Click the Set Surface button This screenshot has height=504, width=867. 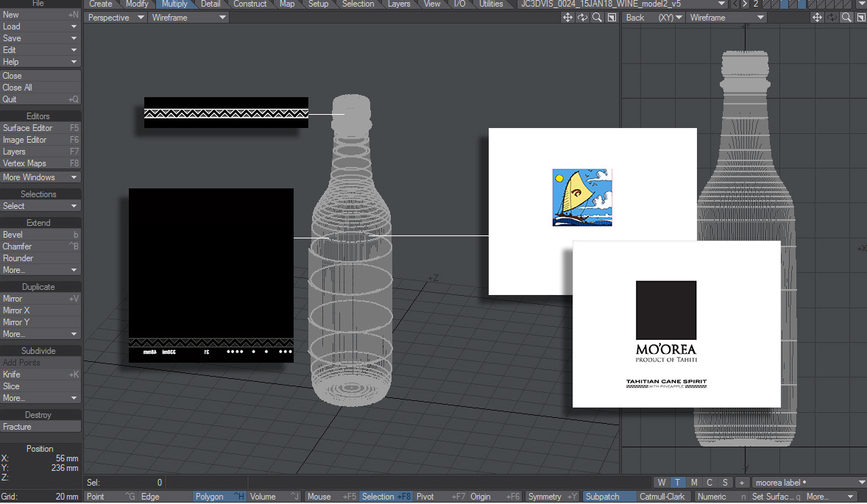pos(776,497)
